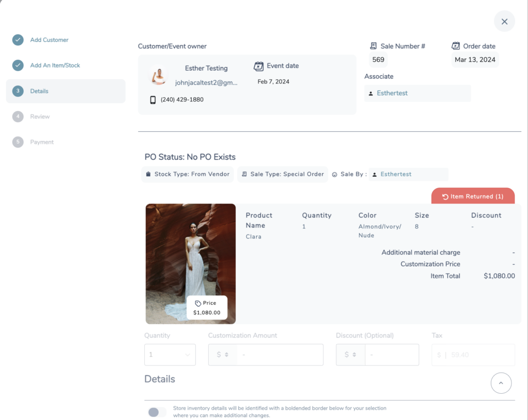
Task: Go to the Review step
Action: pyautogui.click(x=40, y=116)
